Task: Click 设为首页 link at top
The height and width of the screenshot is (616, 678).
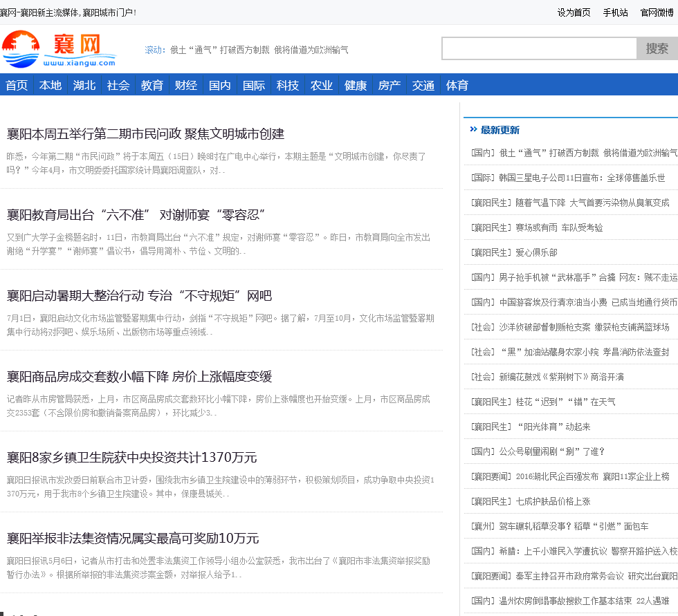Action: point(574,12)
